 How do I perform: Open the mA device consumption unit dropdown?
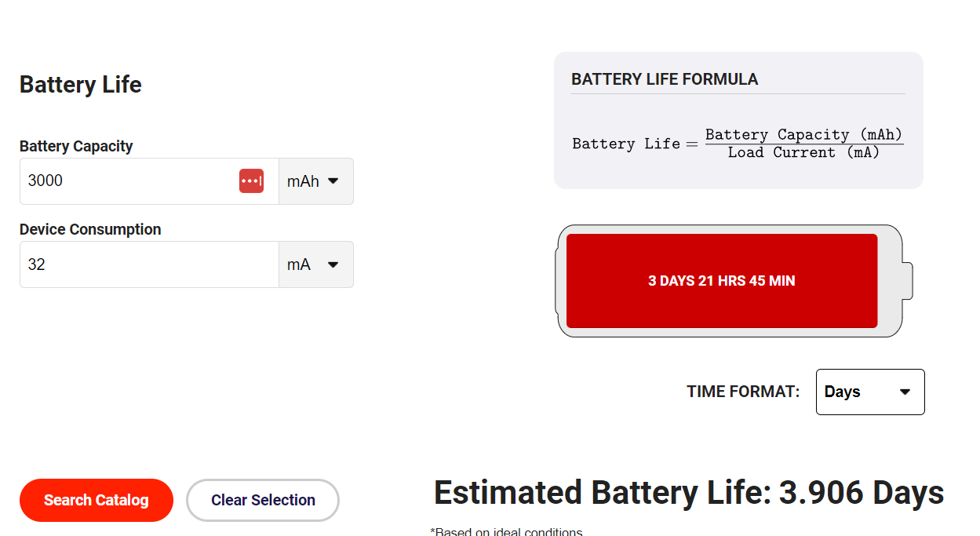(x=316, y=264)
